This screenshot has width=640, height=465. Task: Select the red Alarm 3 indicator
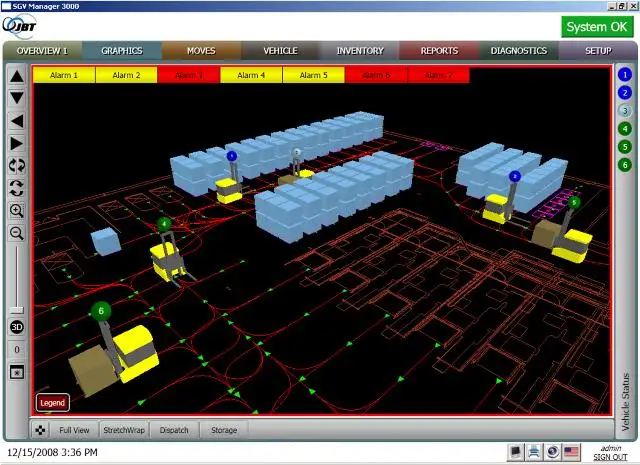click(189, 75)
